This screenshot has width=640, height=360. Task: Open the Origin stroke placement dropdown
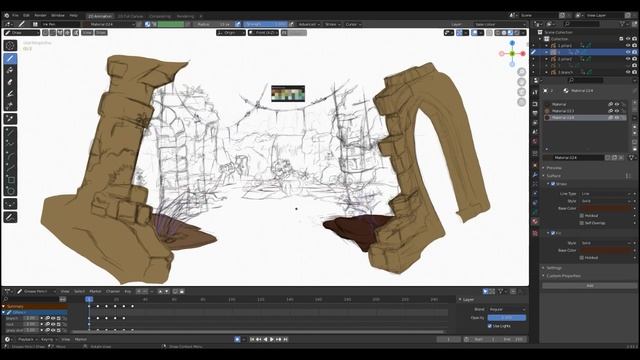point(231,33)
